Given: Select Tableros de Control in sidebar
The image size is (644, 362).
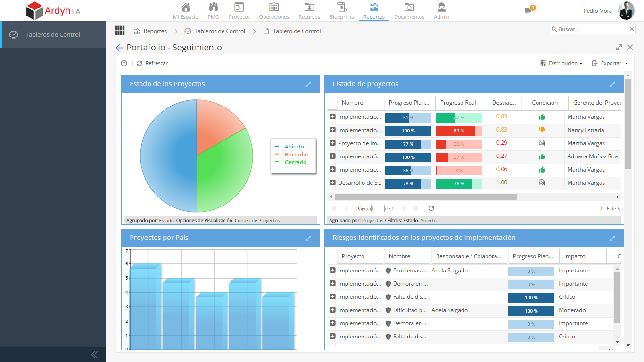Looking at the screenshot, I should coord(53,34).
